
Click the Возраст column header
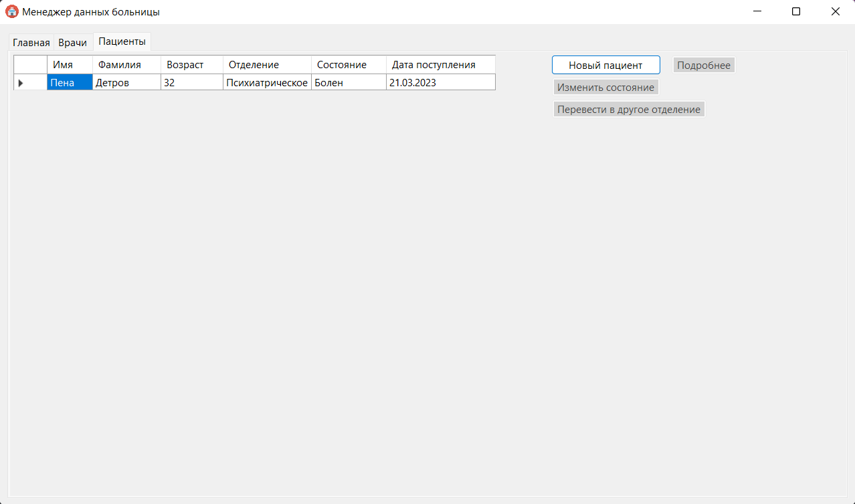tap(192, 65)
